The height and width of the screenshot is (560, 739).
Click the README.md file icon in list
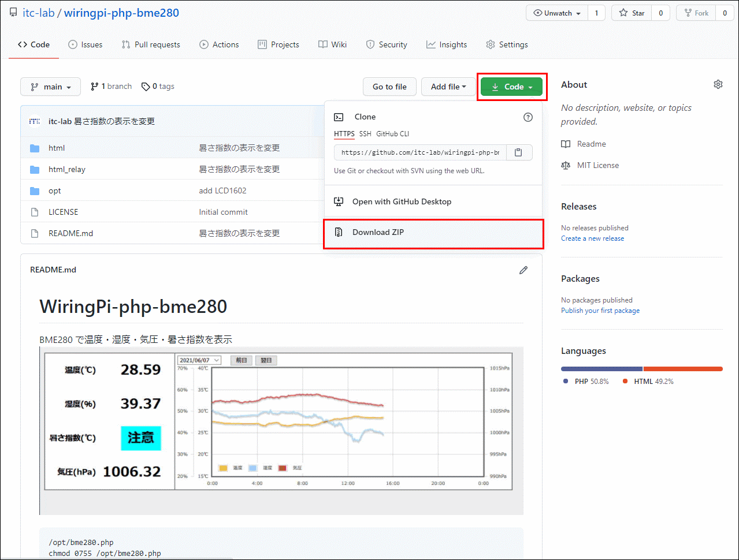[35, 234]
